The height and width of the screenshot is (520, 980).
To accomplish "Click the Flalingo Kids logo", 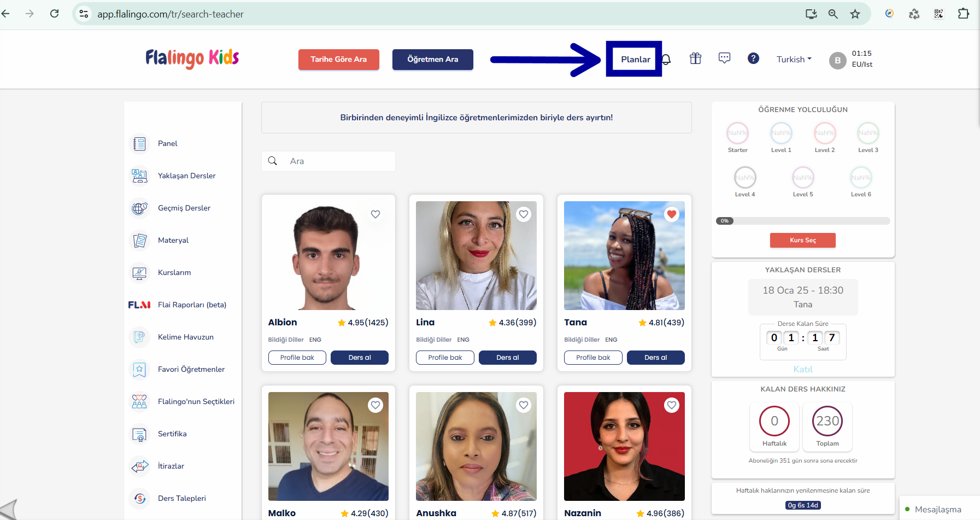I will point(192,58).
